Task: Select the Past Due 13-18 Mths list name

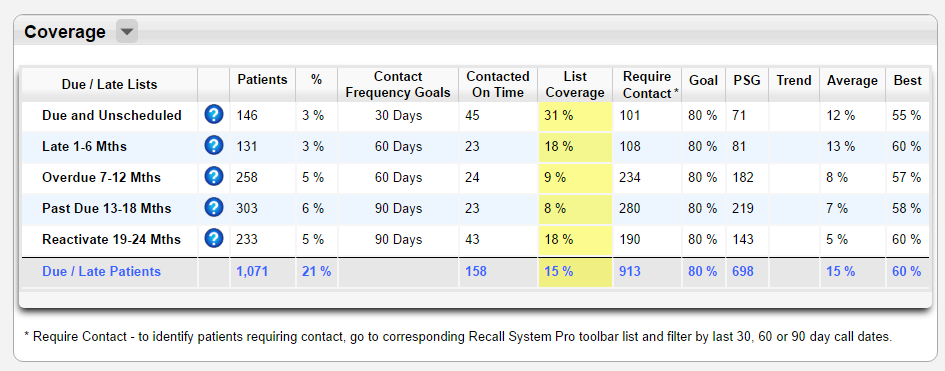Action: click(107, 208)
